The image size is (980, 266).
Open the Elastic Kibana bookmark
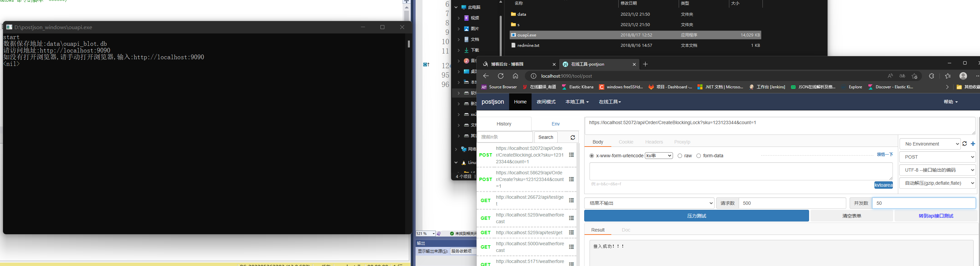pyautogui.click(x=577, y=87)
